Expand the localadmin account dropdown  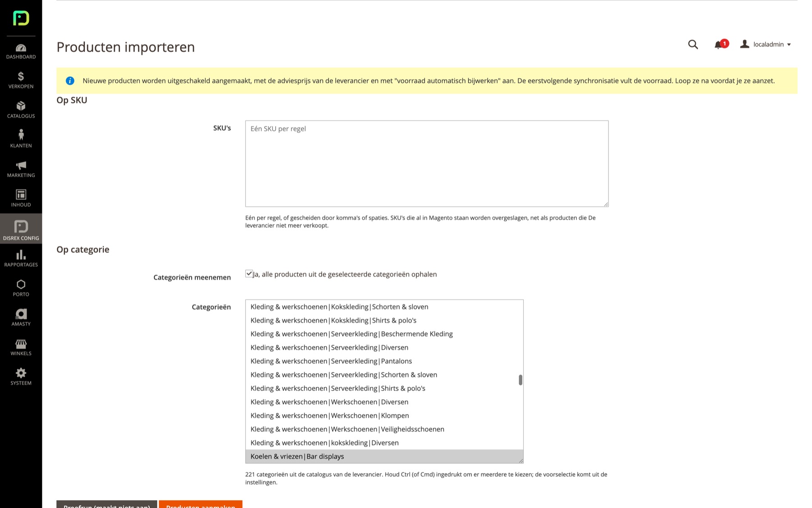766,44
